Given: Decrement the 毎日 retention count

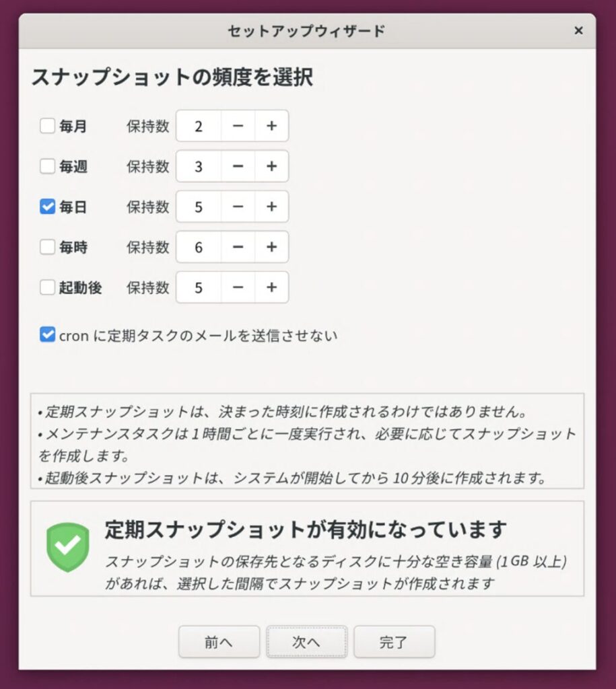Looking at the screenshot, I should pos(238,207).
